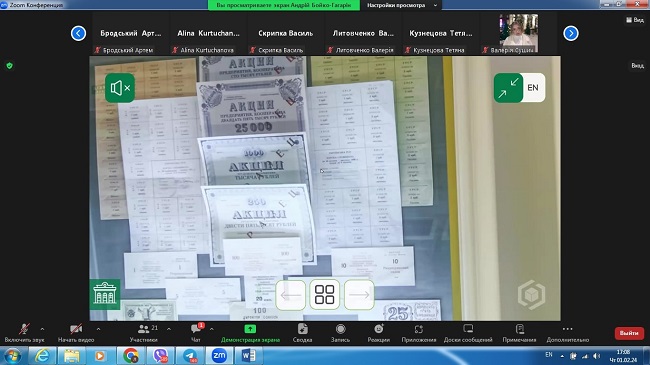Open the Участники participants panel
650x365 pixels.
[144, 333]
